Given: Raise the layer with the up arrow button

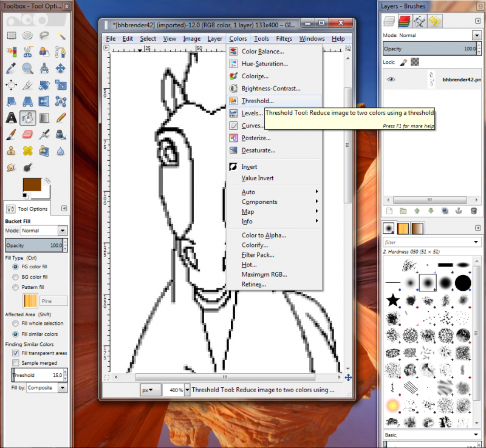Looking at the screenshot, I should point(417,211).
